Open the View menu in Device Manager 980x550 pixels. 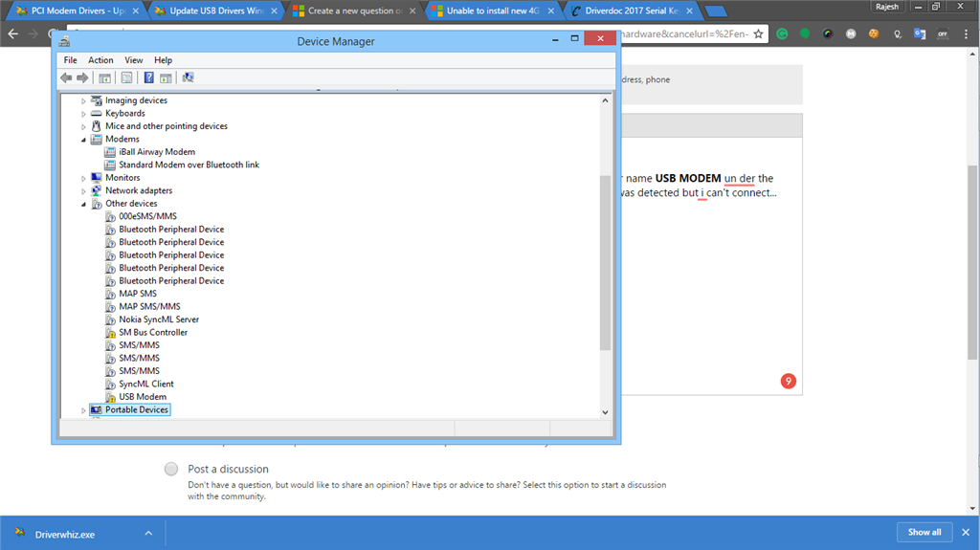(x=134, y=60)
